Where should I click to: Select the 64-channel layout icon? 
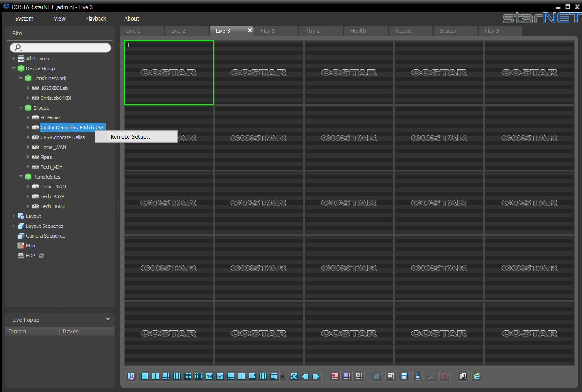(220, 376)
